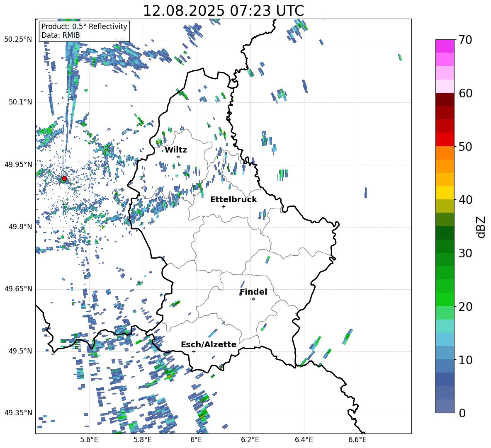Image resolution: width=491 pixels, height=448 pixels.
Task: Click the colorbar tick value 40
Action: (x=465, y=200)
